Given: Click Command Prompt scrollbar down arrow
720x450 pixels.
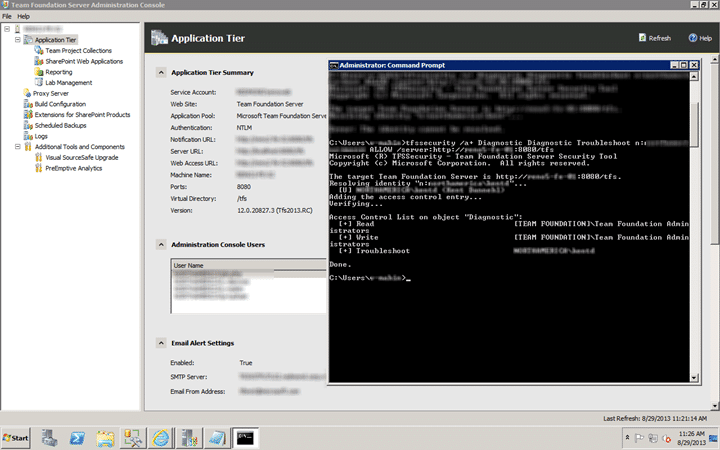Looking at the screenshot, I should [x=694, y=378].
